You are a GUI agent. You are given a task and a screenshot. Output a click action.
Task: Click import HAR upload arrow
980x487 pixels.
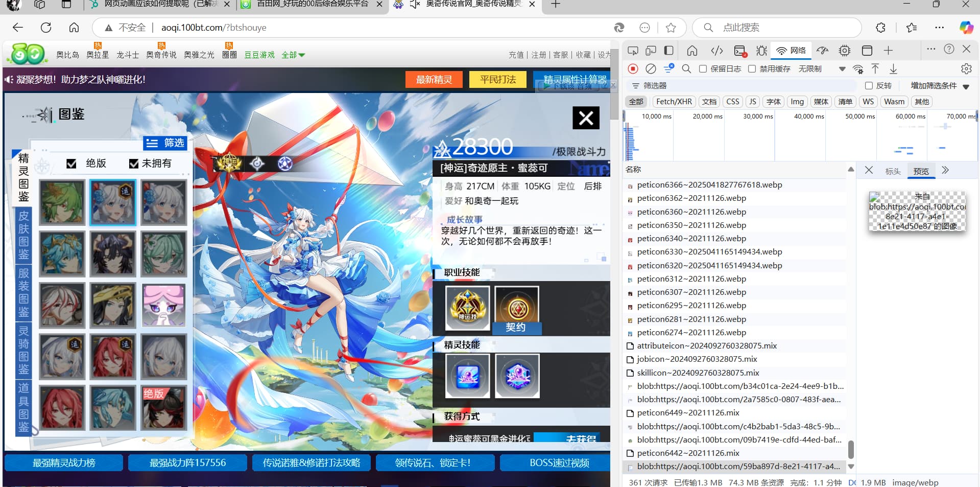(875, 68)
